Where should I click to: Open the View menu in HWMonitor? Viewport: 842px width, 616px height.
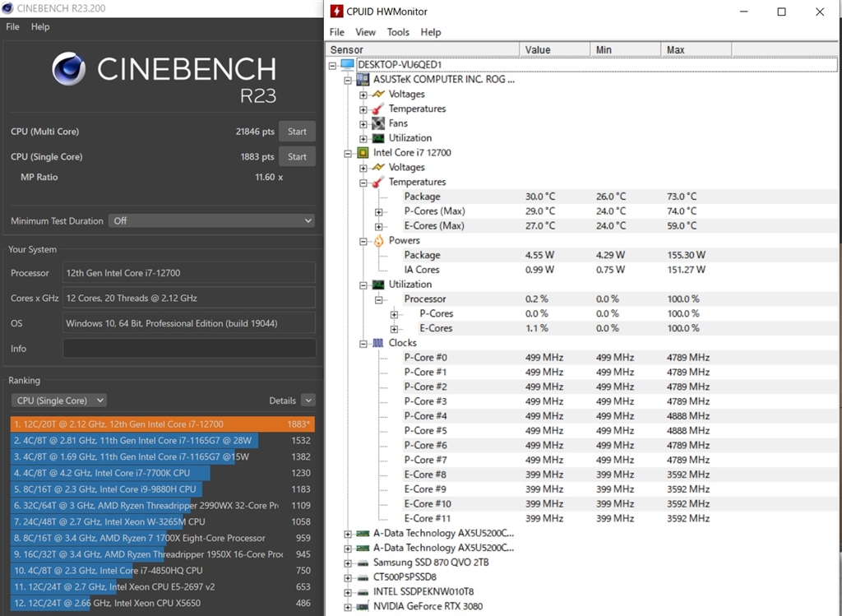pos(365,32)
